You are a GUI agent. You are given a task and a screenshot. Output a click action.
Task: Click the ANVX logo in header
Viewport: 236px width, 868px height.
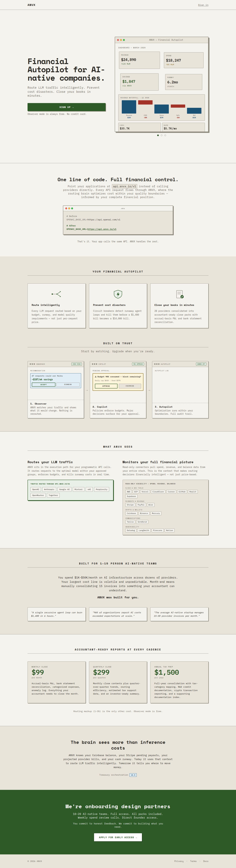pyautogui.click(x=31, y=5)
